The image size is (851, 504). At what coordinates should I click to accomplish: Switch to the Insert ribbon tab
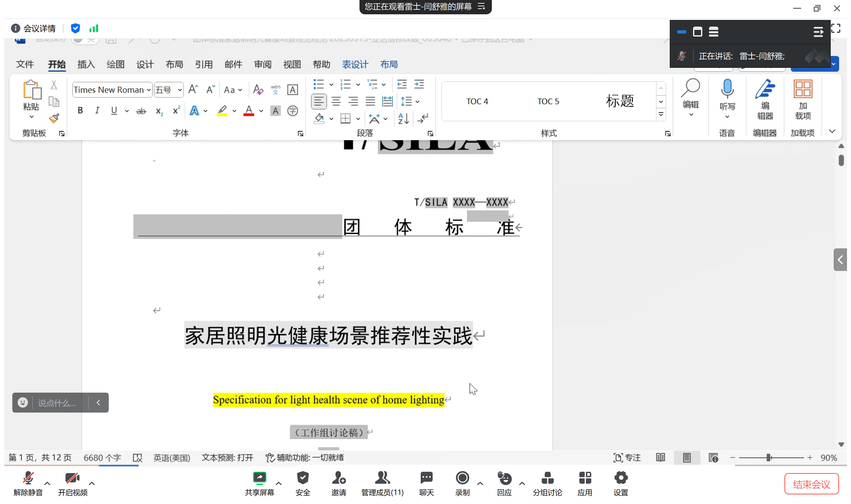pyautogui.click(x=86, y=64)
